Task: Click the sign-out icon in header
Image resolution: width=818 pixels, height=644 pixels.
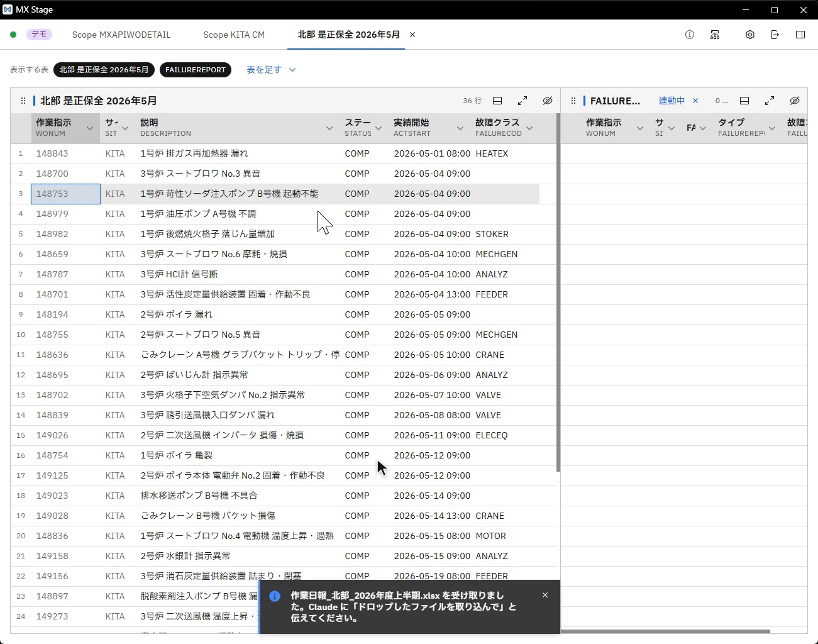Action: [775, 35]
